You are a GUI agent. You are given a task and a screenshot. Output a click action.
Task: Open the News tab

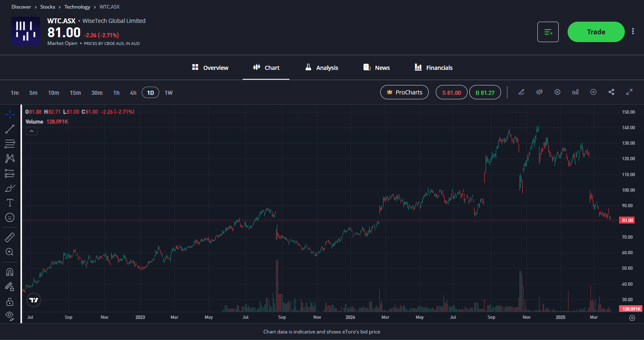[x=377, y=67]
